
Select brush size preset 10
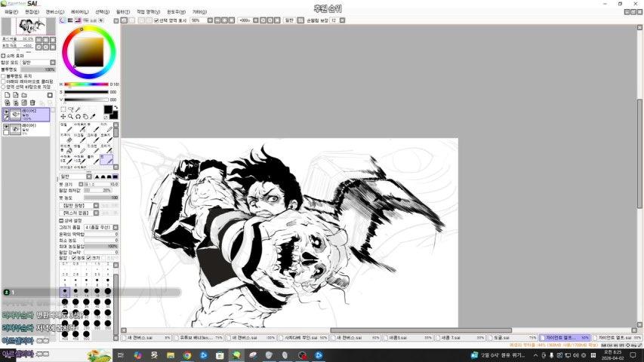pos(65,292)
